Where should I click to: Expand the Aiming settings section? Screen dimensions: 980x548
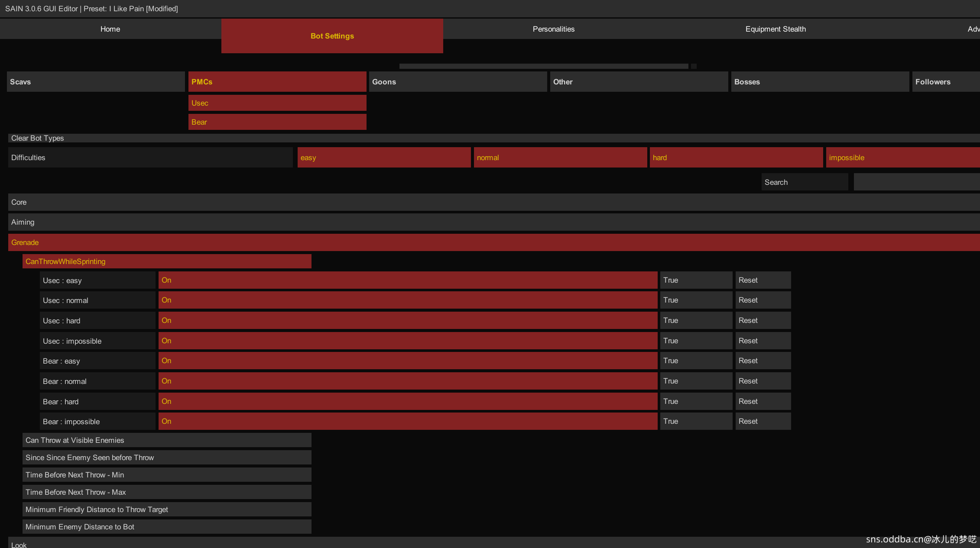[493, 222]
